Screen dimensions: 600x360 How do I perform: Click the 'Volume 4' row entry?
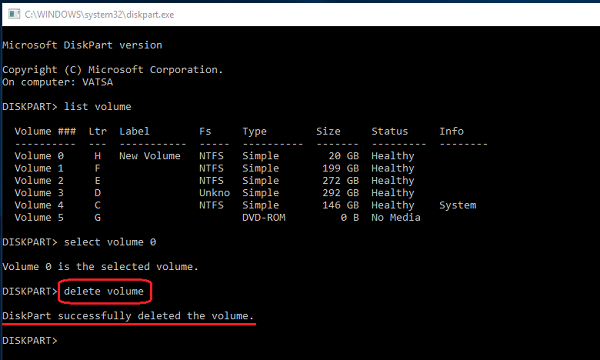click(x=39, y=205)
